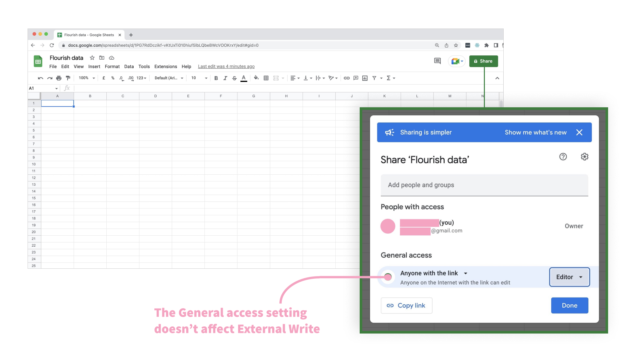Open the share settings gear

[584, 157]
